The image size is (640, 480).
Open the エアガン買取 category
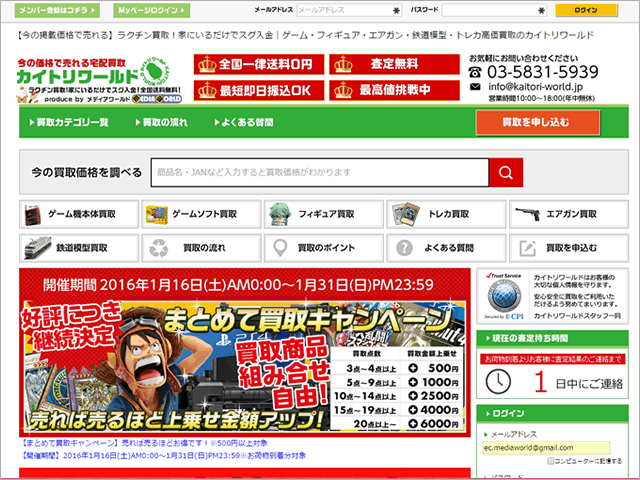click(569, 214)
